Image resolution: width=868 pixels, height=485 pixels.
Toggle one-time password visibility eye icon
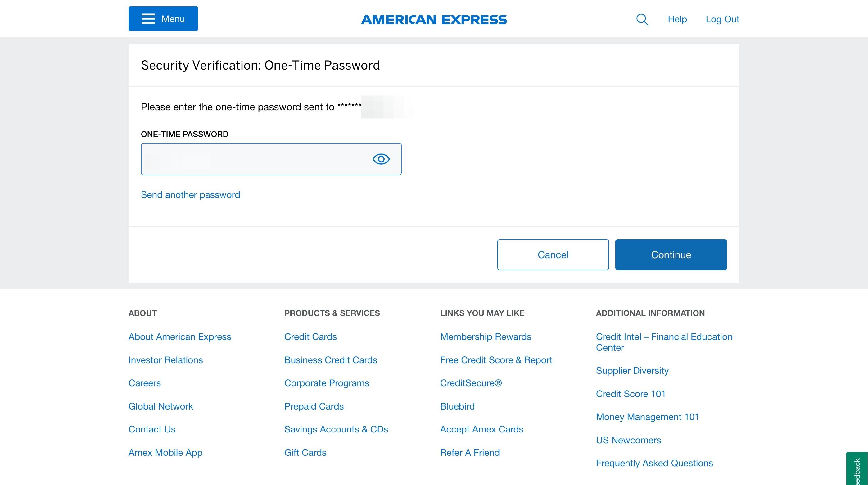click(x=381, y=159)
